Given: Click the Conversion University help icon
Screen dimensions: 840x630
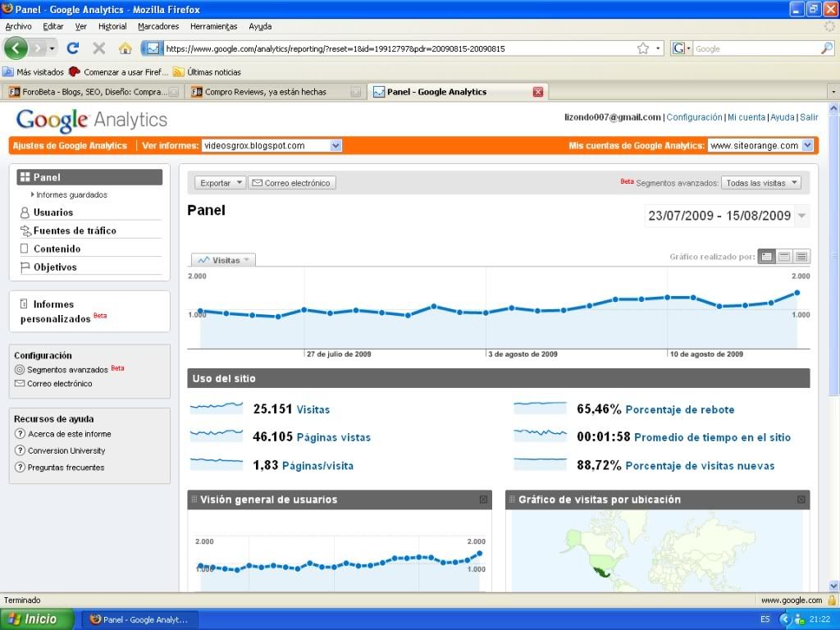Looking at the screenshot, I should point(20,450).
